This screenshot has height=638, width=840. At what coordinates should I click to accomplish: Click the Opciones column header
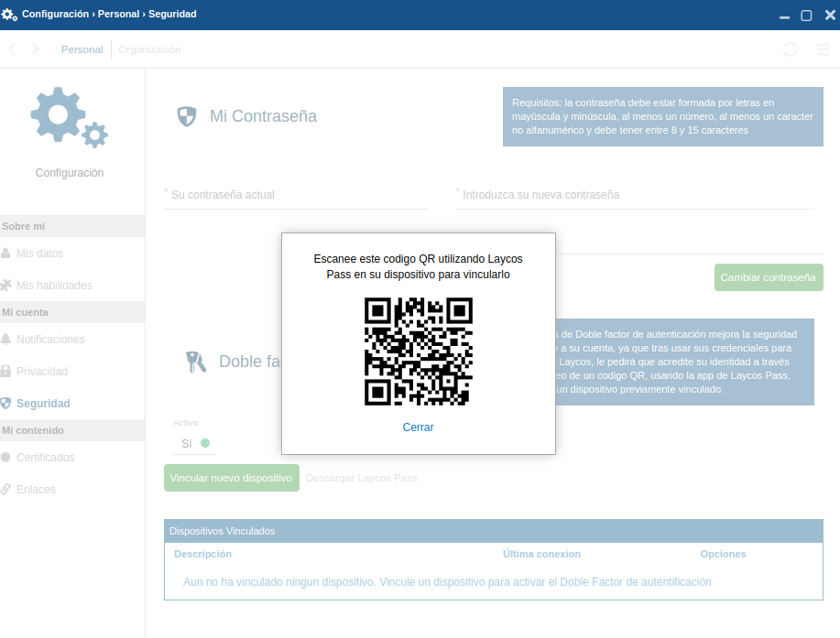point(724,554)
